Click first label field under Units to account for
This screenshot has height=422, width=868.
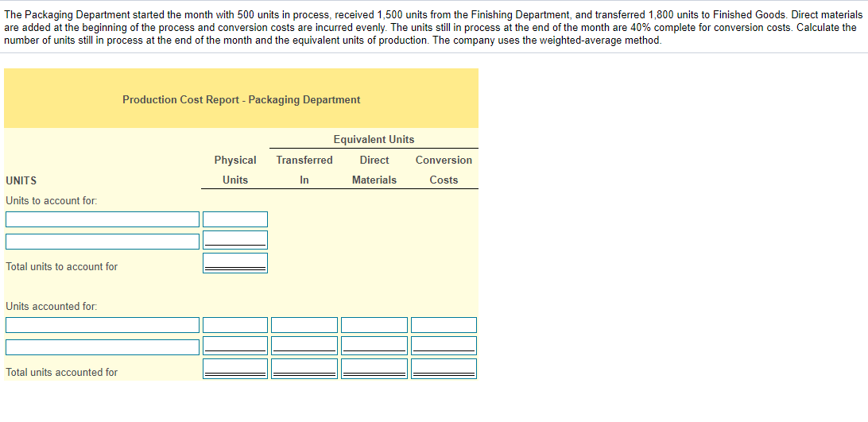click(x=103, y=219)
